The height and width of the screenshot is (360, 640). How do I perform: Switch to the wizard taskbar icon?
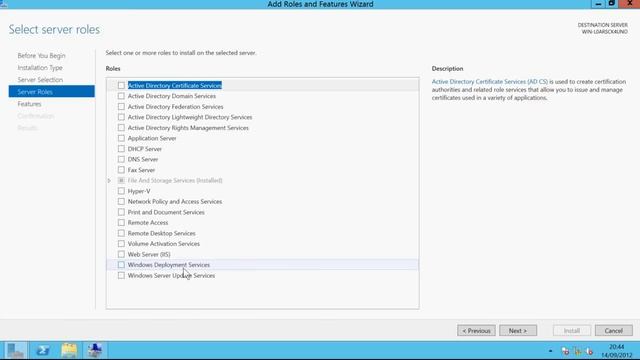click(x=95, y=351)
